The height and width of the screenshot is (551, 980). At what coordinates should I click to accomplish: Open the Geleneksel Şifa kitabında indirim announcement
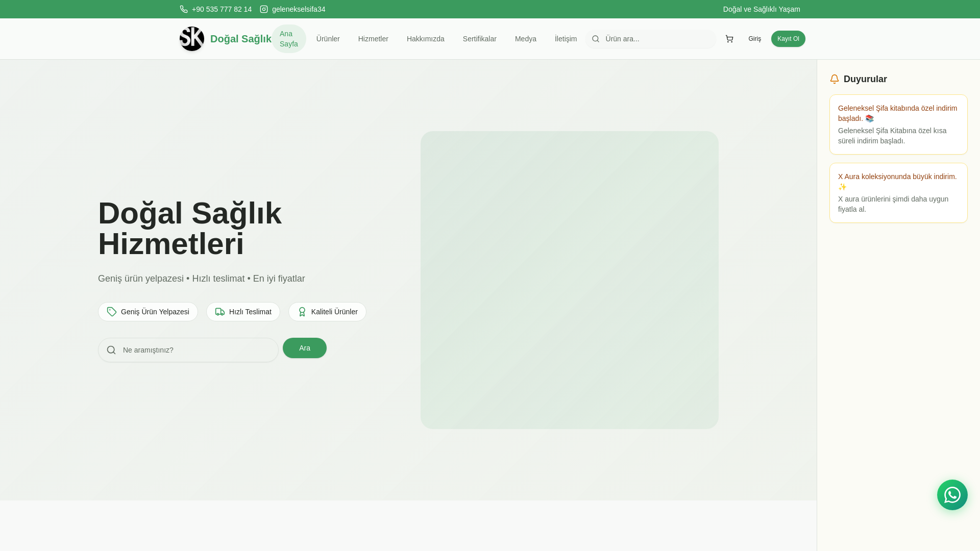[898, 124]
